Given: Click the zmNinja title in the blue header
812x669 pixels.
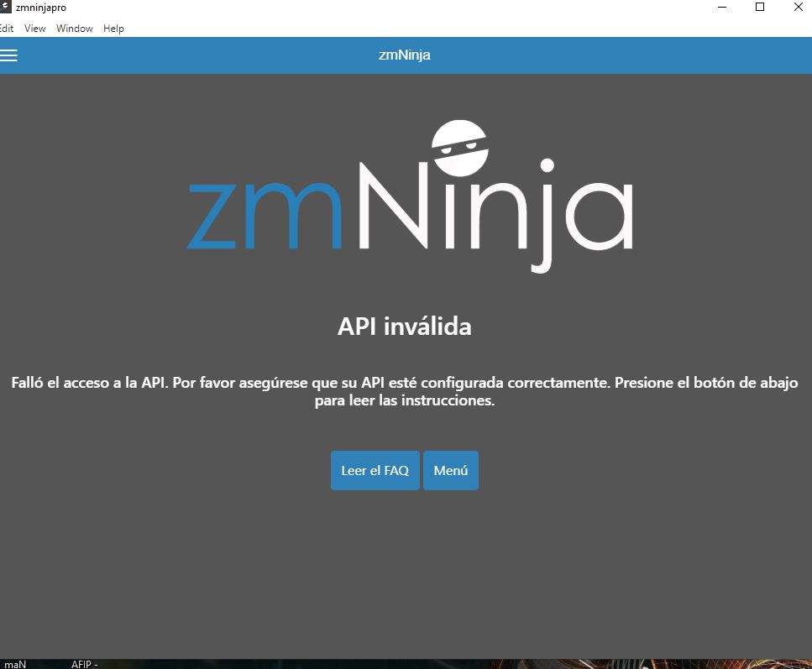Looking at the screenshot, I should pos(405,55).
